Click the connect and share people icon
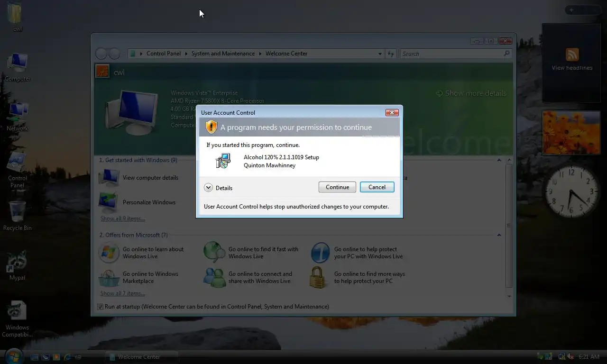The height and width of the screenshot is (364, 607). click(x=214, y=278)
